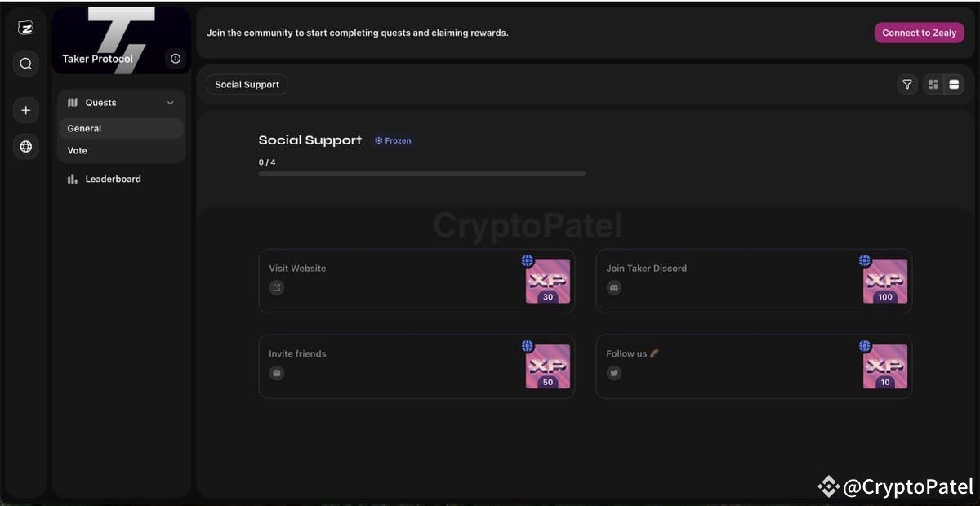Switch to list view layout
This screenshot has height=506, width=980.
(954, 84)
